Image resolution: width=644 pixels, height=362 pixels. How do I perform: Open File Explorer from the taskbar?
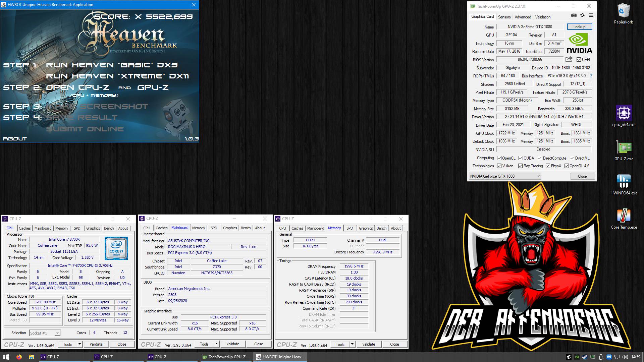pos(31,357)
